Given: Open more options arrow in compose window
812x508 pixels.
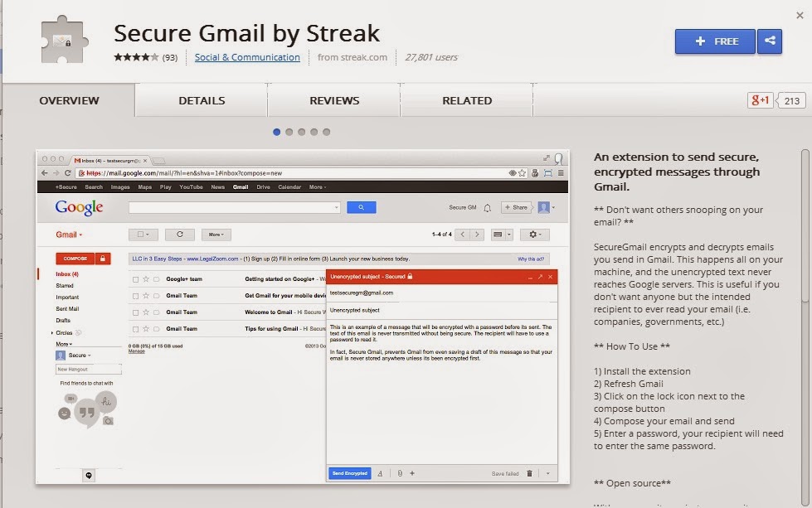Looking at the screenshot, I should tap(548, 473).
